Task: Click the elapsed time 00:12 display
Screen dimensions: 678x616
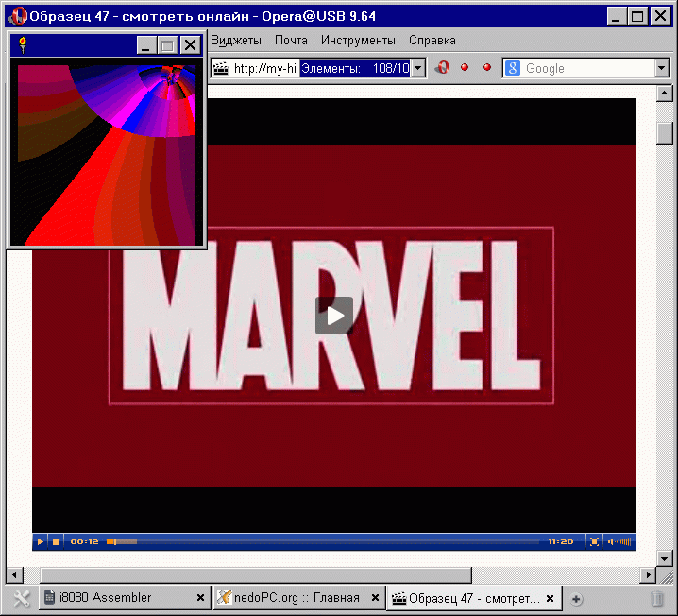Action: [84, 541]
